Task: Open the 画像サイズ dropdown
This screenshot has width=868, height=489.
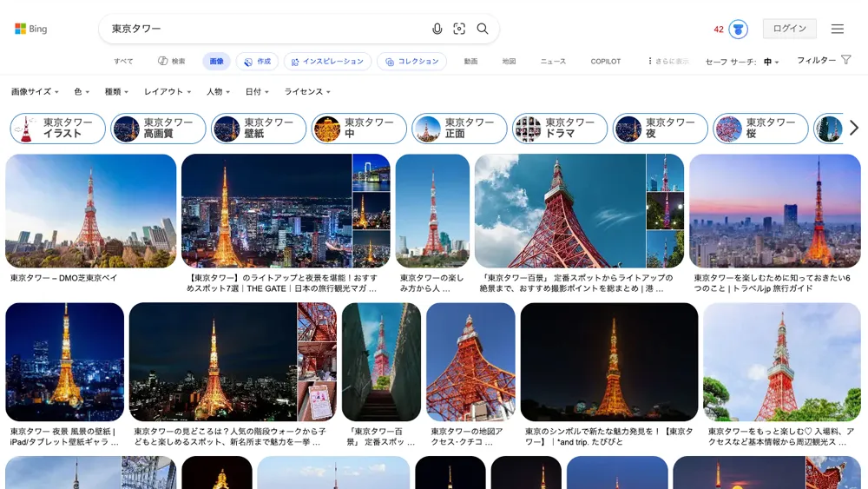Action: click(x=35, y=92)
